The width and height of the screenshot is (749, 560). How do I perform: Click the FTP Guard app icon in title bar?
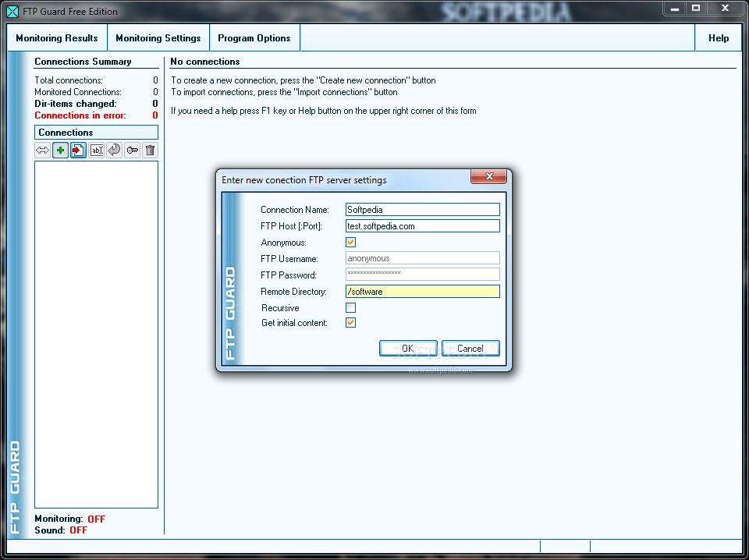tap(12, 12)
